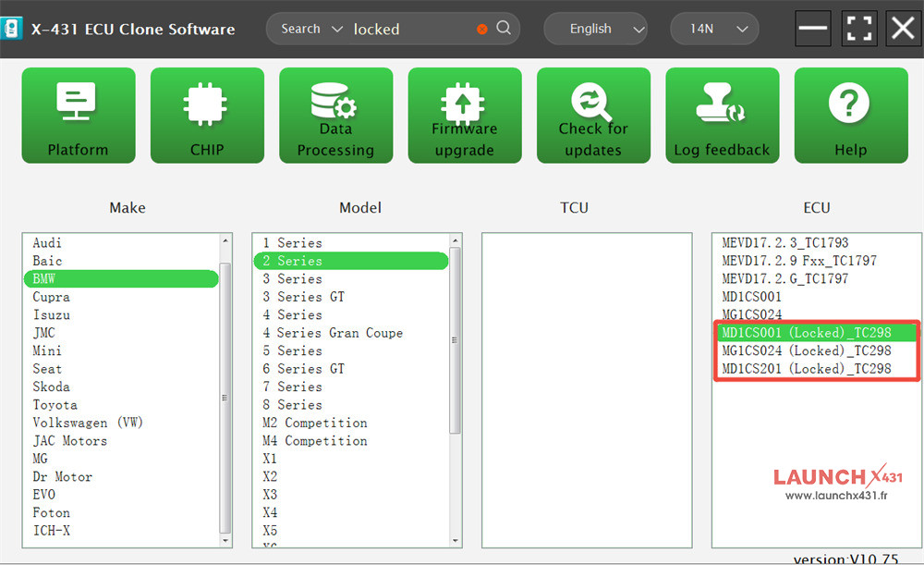This screenshot has width=924, height=565.
Task: Select JMC make
Action: (x=121, y=333)
